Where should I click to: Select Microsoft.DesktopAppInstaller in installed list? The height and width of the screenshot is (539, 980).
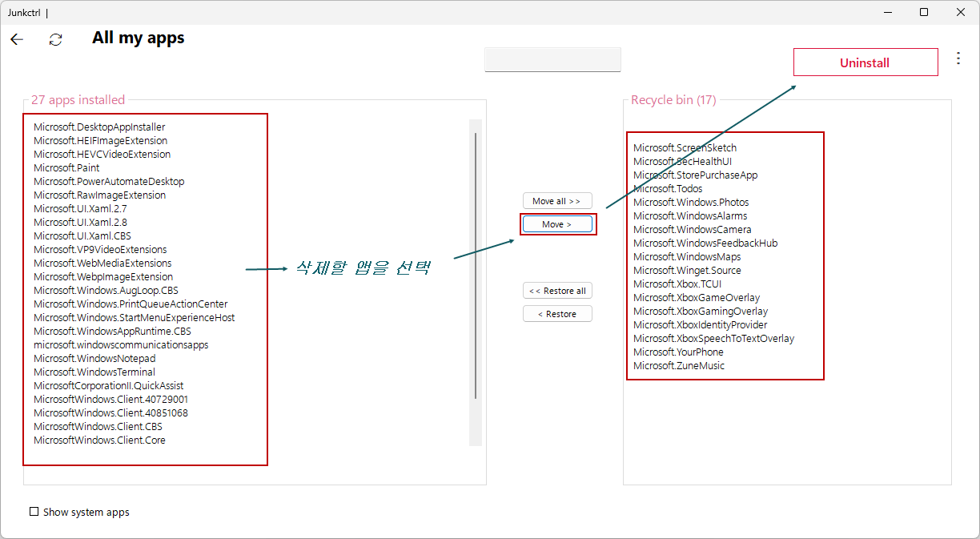coord(99,127)
